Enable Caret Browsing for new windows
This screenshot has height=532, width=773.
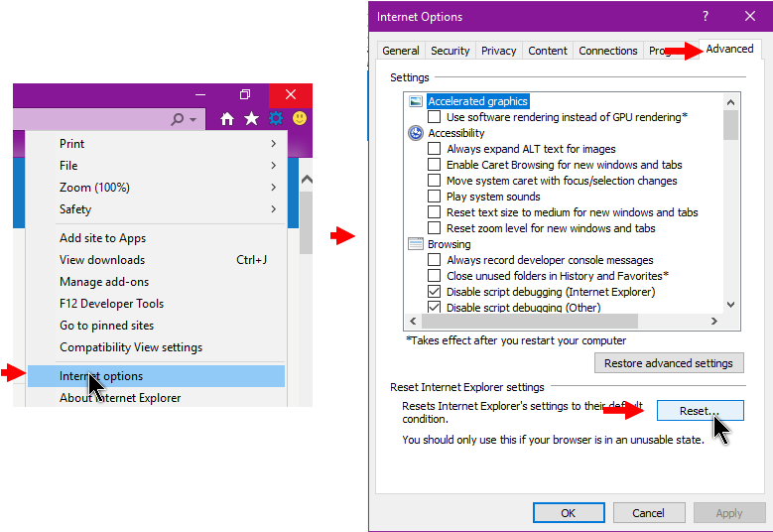434,164
